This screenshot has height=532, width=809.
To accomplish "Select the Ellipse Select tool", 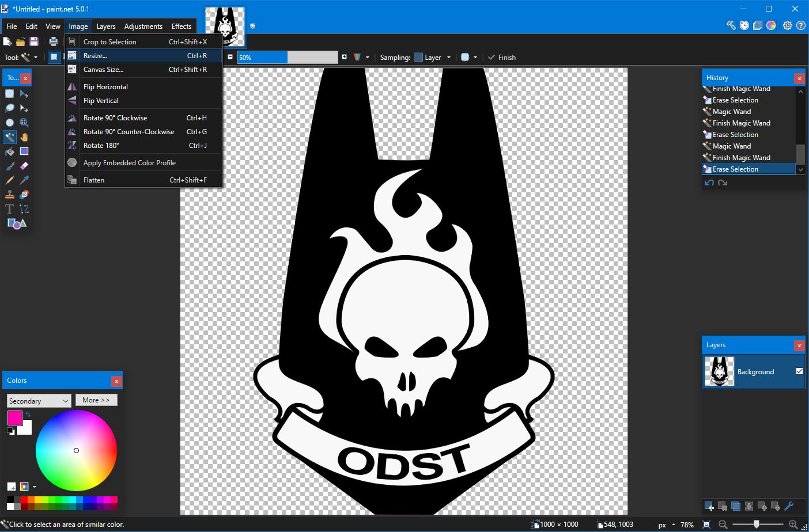I will click(x=10, y=123).
